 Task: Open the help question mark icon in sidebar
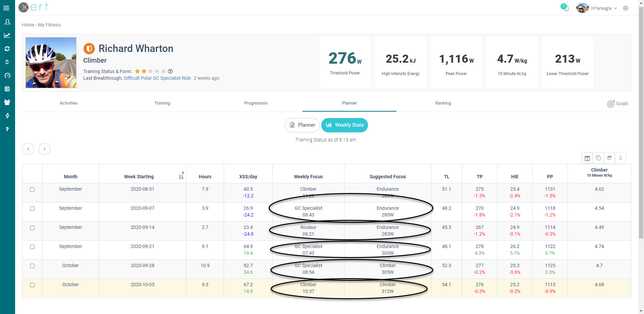coord(7,129)
